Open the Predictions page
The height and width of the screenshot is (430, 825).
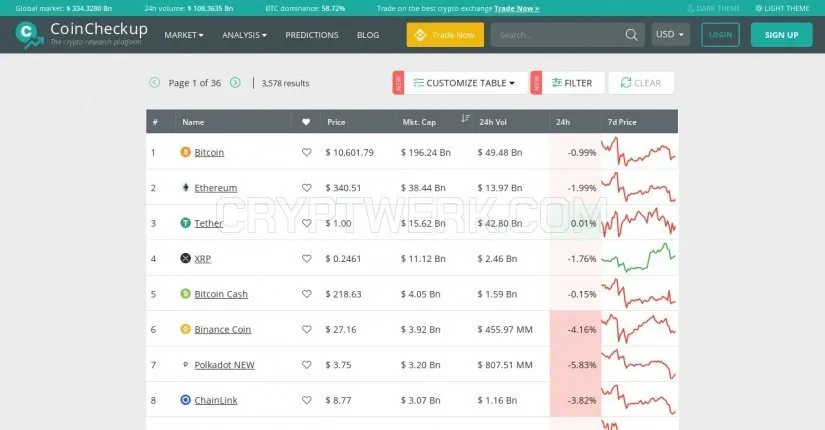pos(312,35)
